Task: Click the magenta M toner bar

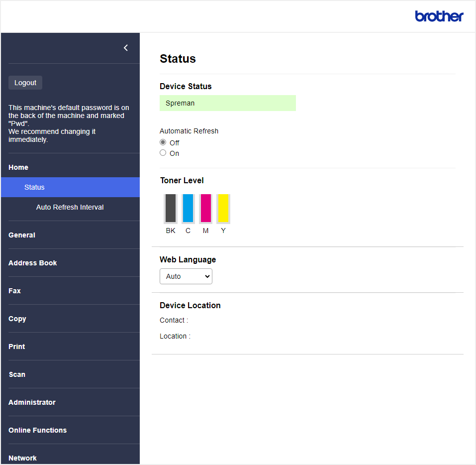Action: pos(205,209)
